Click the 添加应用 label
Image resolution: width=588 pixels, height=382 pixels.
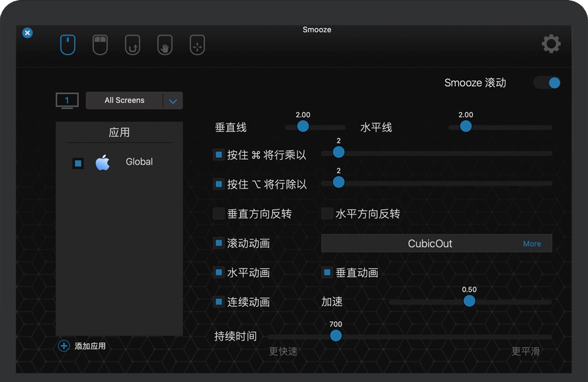pyautogui.click(x=90, y=346)
